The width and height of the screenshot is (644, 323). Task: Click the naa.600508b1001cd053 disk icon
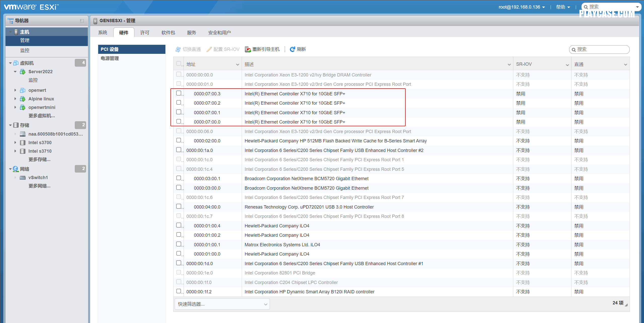pyautogui.click(x=23, y=134)
